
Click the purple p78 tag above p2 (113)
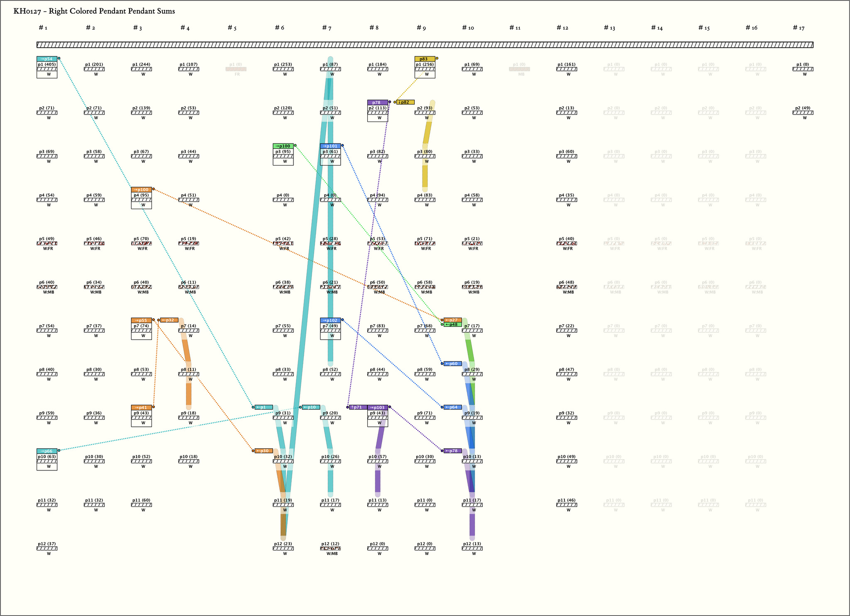[377, 102]
